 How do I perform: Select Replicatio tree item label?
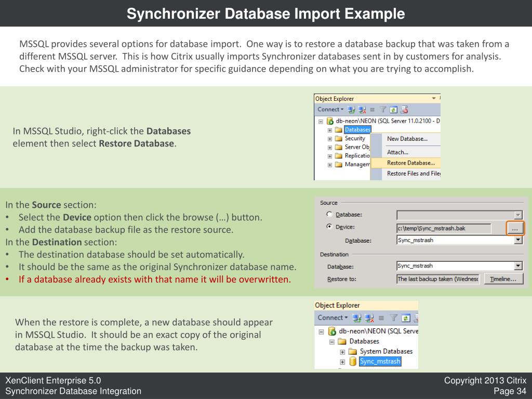click(x=357, y=156)
